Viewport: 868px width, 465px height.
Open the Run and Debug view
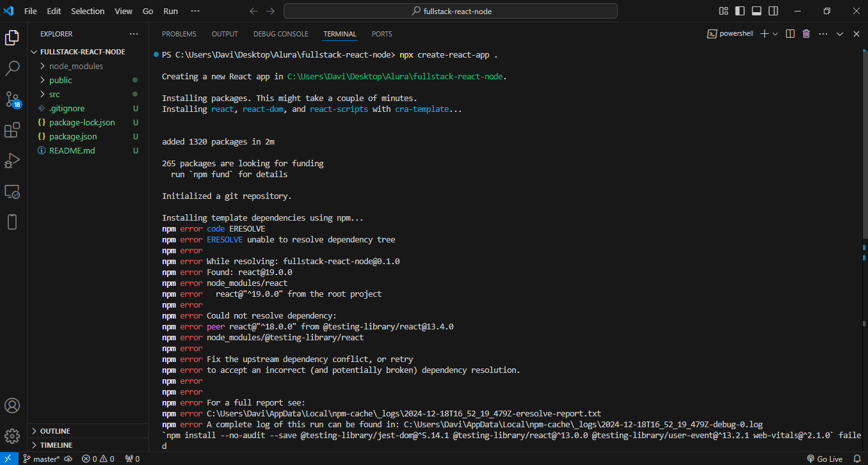tap(12, 161)
